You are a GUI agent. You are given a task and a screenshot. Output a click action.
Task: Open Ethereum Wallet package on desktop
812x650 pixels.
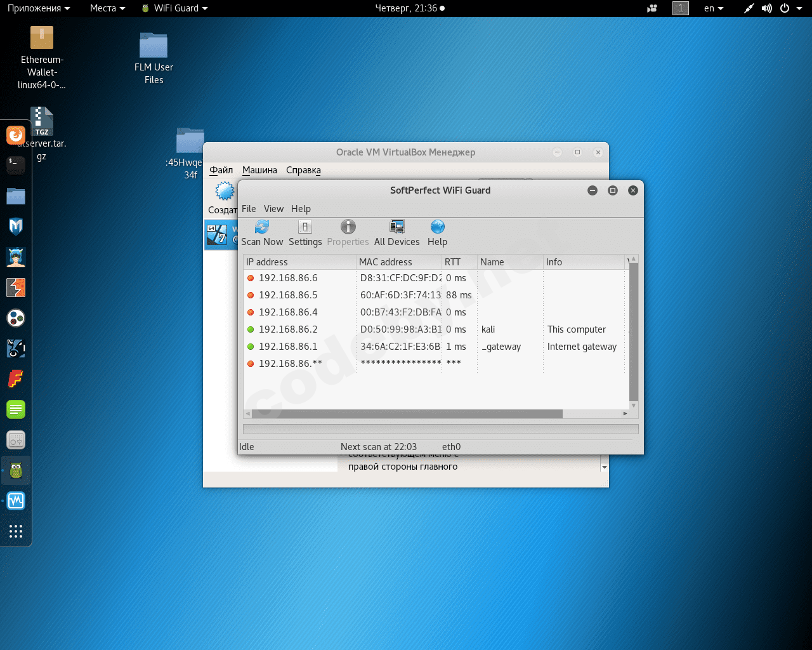pos(42,38)
